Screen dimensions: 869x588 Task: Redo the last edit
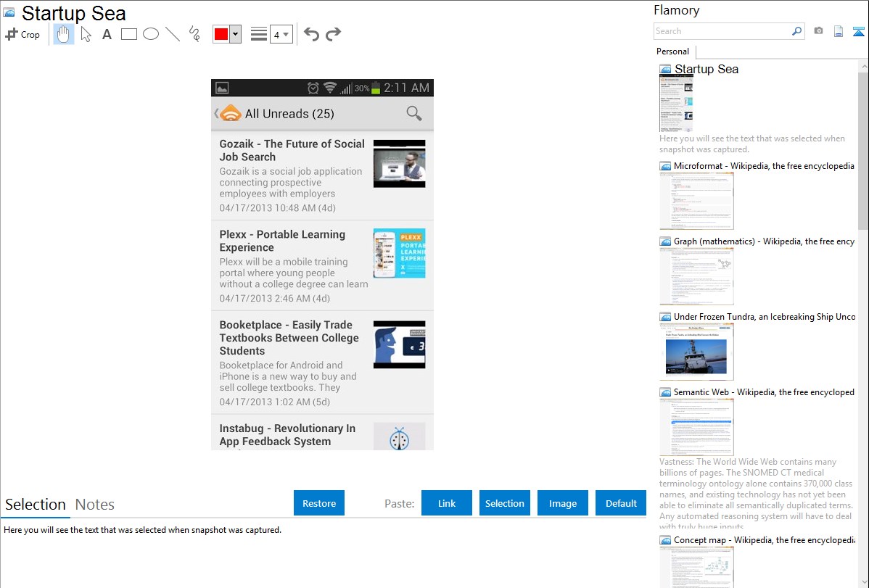coord(333,34)
